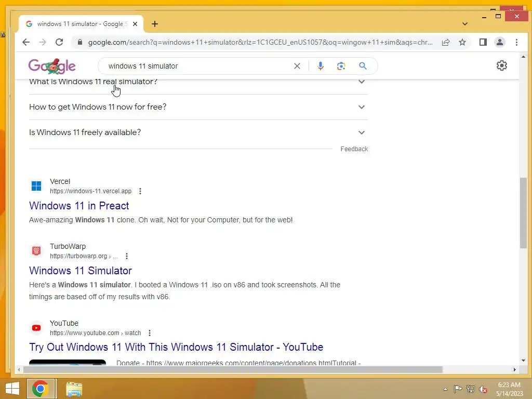This screenshot has height=399, width=532.
Task: Click the muted volume tray icon
Action: click(483, 389)
